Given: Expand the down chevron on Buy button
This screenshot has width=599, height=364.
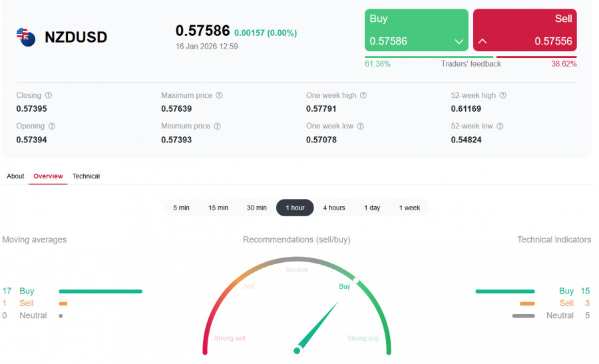Looking at the screenshot, I should click(x=459, y=41).
